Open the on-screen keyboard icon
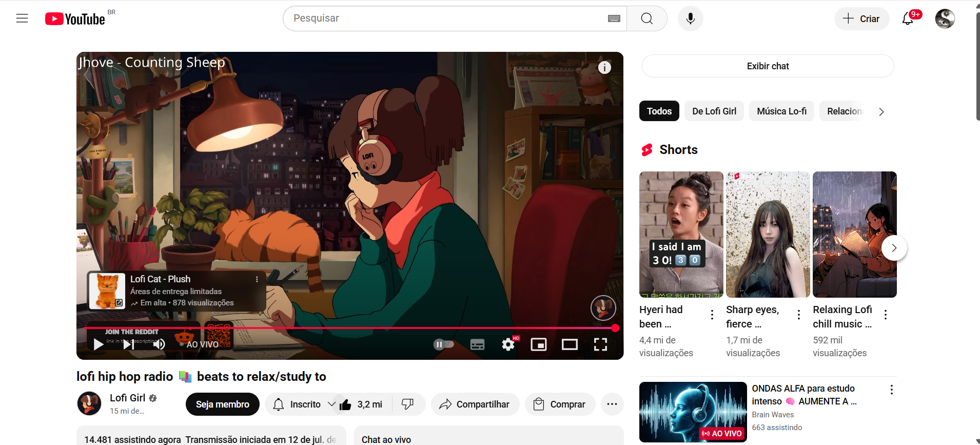Image resolution: width=980 pixels, height=445 pixels. (x=614, y=18)
